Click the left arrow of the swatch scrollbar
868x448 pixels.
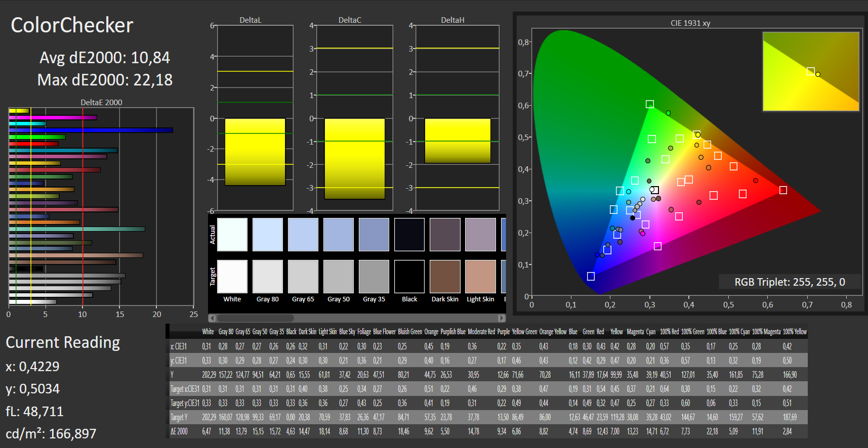coord(213,318)
